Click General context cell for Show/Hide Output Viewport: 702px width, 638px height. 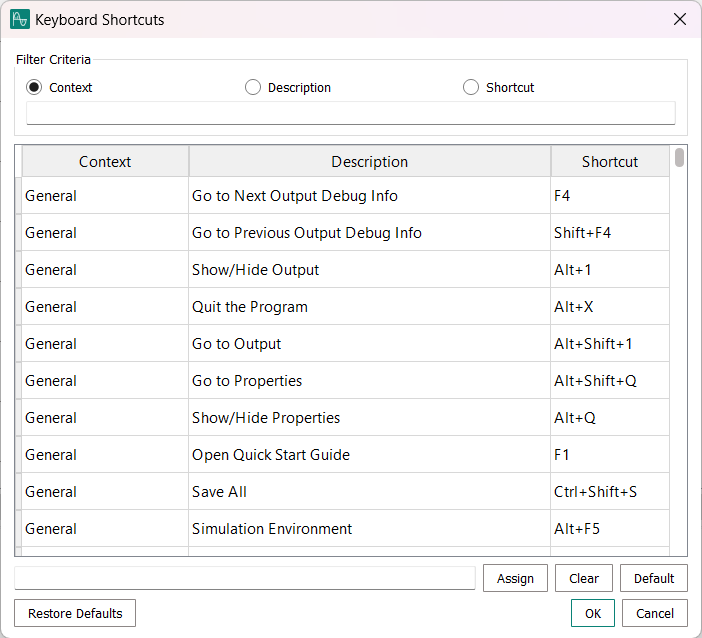coord(105,270)
